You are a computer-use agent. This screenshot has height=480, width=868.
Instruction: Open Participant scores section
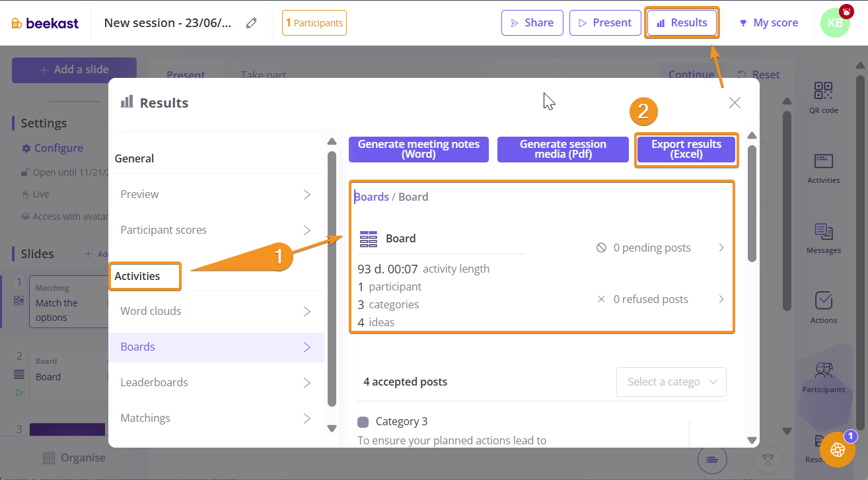click(216, 230)
